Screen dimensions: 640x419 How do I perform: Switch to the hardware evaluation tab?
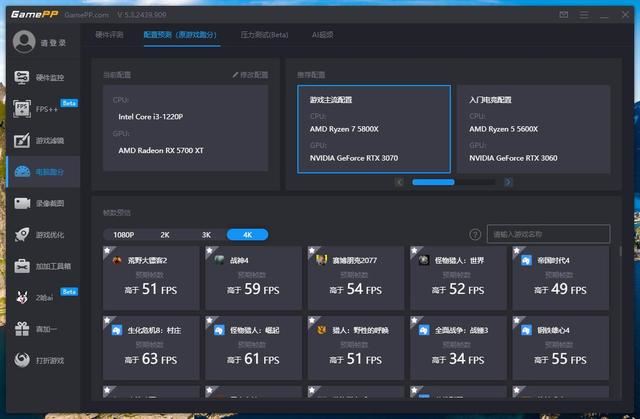[109, 35]
